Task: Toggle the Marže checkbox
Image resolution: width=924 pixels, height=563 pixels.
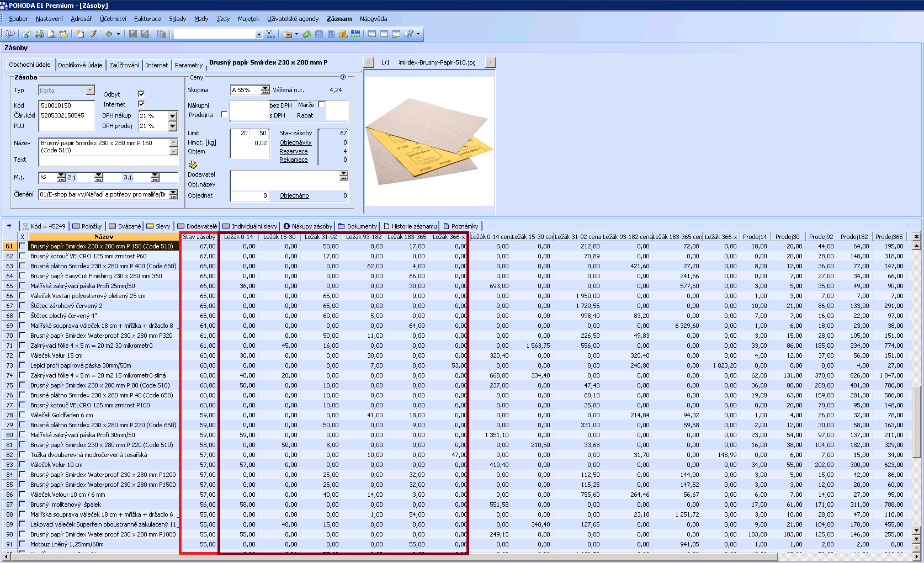Action: click(321, 104)
